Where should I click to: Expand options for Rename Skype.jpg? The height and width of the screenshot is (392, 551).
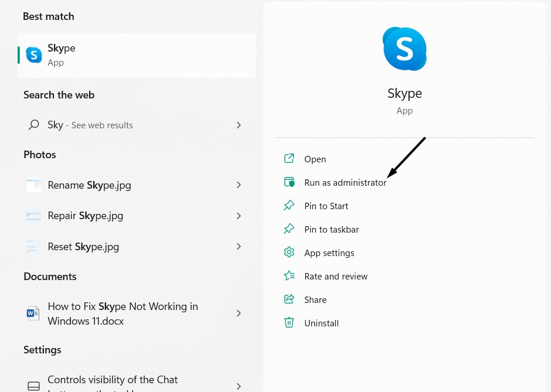(239, 185)
